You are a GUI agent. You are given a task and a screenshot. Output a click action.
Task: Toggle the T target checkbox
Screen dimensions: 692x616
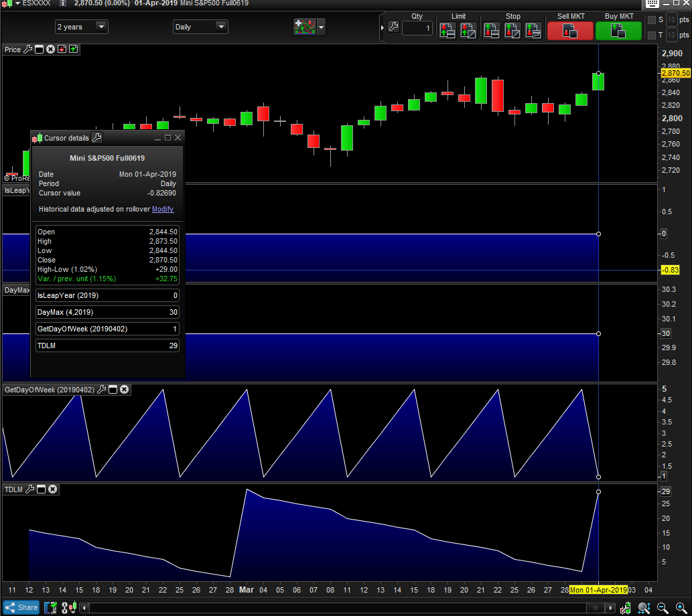[x=651, y=35]
